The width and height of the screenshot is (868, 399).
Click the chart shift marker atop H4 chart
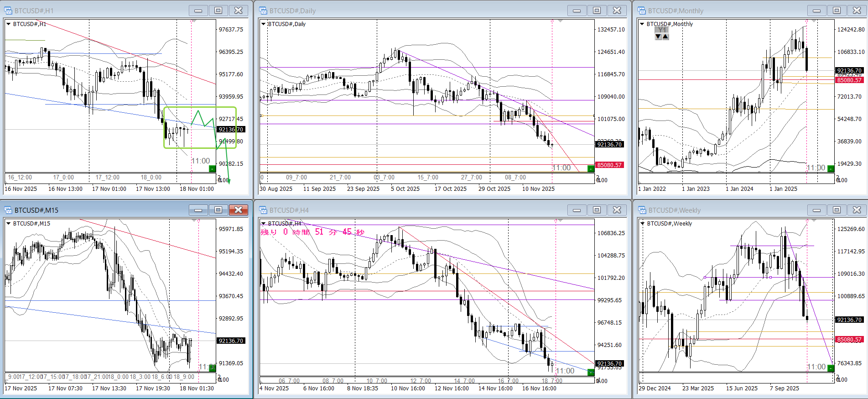tap(561, 220)
